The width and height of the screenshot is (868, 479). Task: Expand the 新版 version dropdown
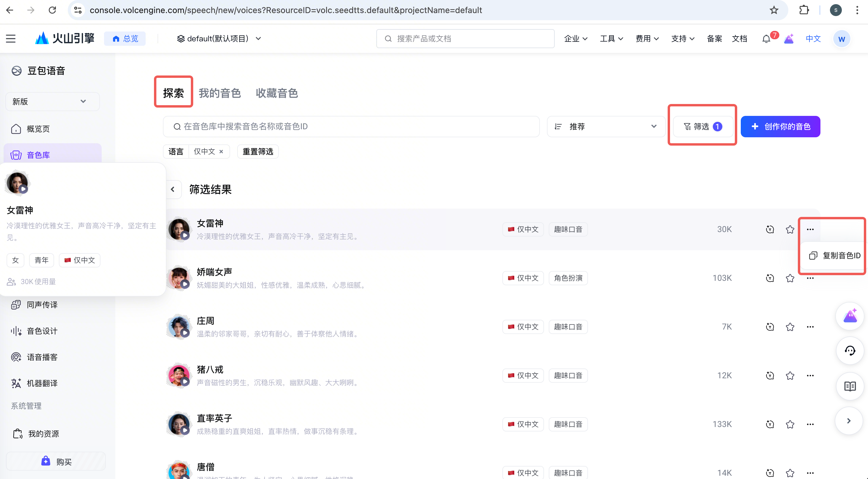point(52,101)
